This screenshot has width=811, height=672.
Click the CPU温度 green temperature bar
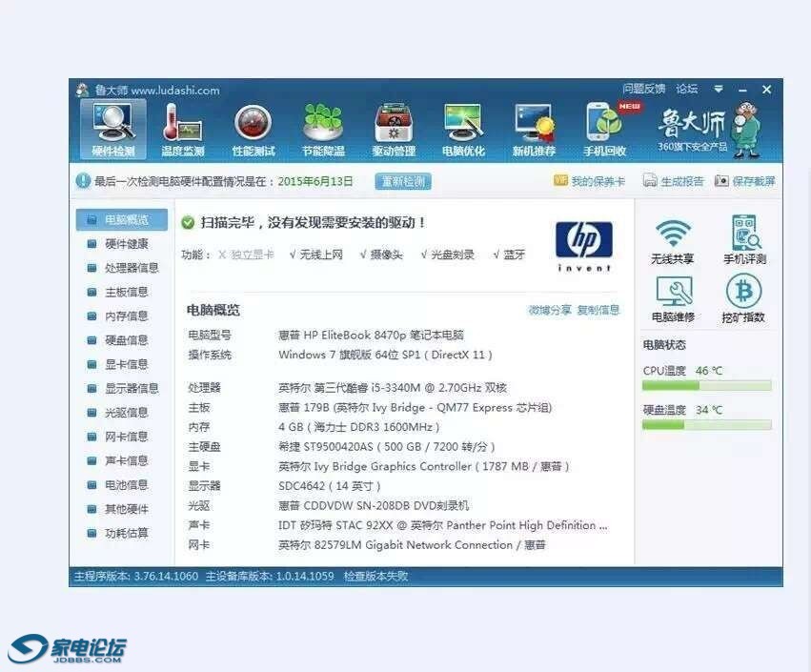point(706,386)
